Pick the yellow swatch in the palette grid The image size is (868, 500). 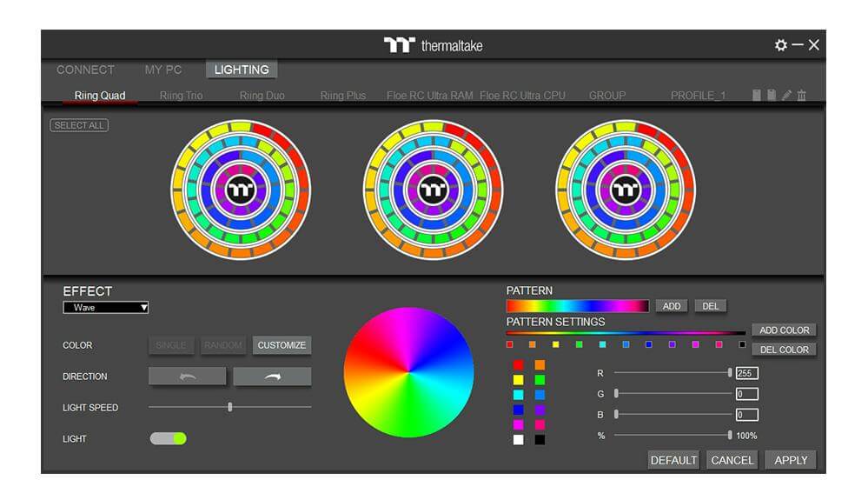point(518,380)
